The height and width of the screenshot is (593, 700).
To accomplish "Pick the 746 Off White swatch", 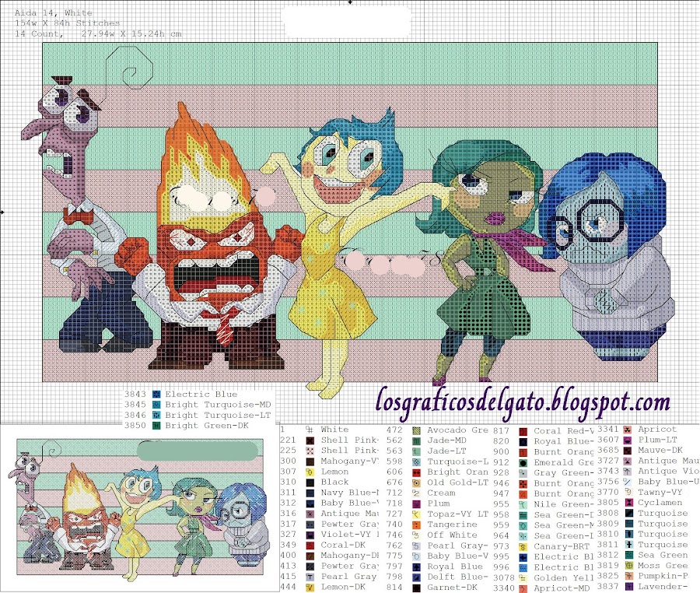I will 416,535.
